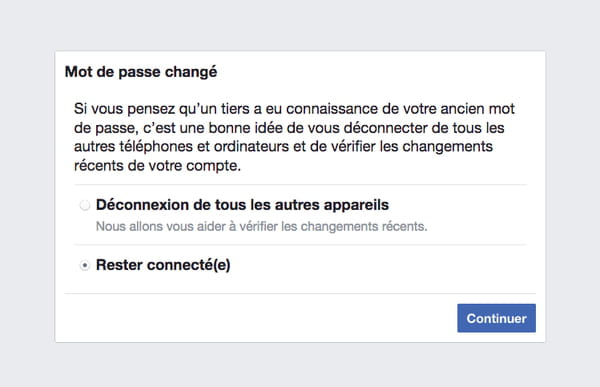Screen dimensions: 600x387
Task: Click the gray background above the dialog
Action: [300, 25]
